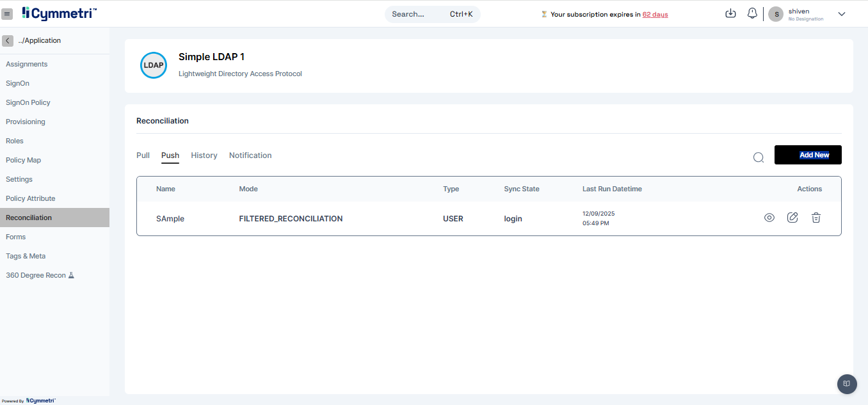This screenshot has width=868, height=405.
Task: Switch to the Pull tab
Action: 143,155
